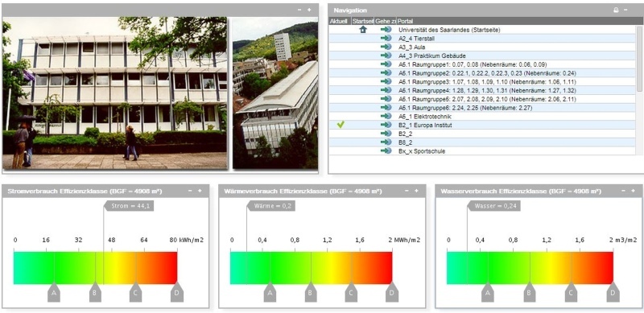644x313 pixels.
Task: Expand the Wärmeverbrauch panel with plus
Action: 416,191
